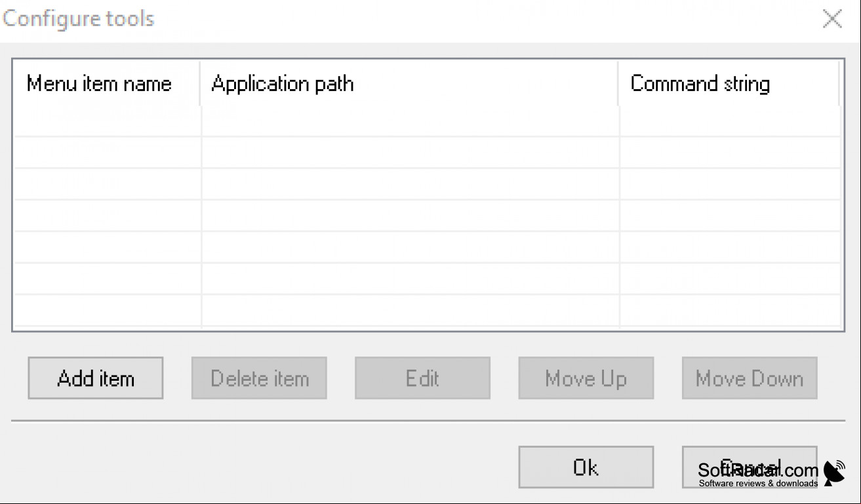Viewport: 861px width, 504px height.
Task: Select the last visible row in the tools list
Action: tap(427, 311)
